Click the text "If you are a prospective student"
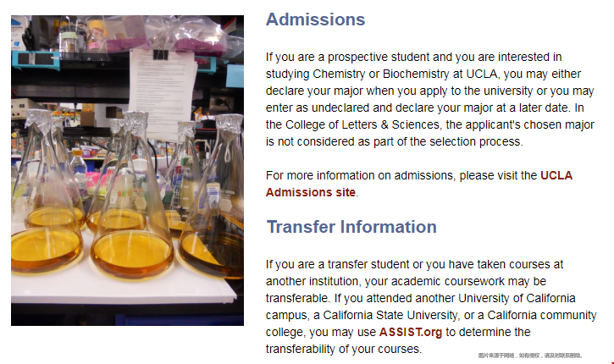614x364 pixels. [349, 57]
